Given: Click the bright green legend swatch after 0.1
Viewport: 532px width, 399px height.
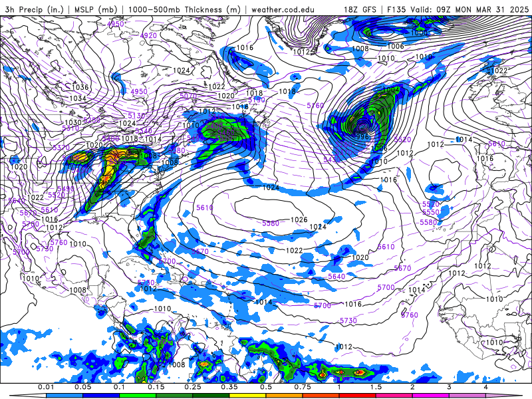Looking at the screenshot, I should (138, 396).
